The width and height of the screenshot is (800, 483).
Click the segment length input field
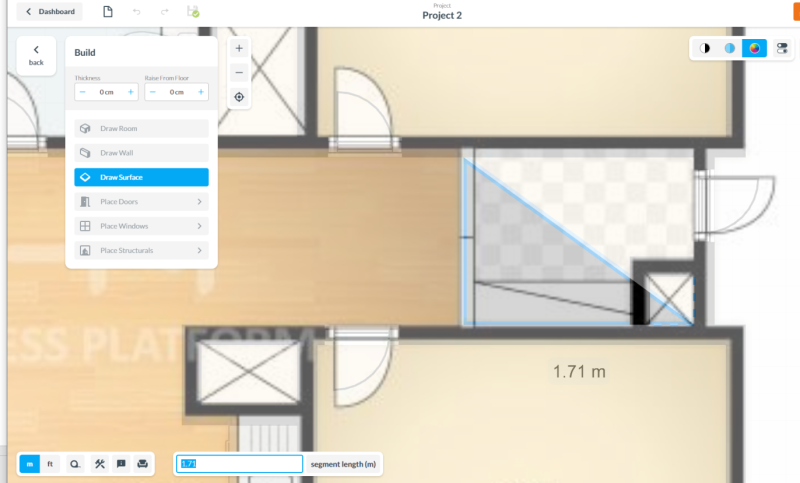tap(239, 464)
